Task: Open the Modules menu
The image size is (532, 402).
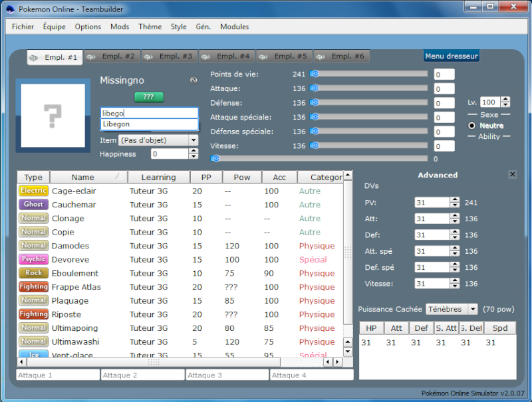Action: (x=235, y=27)
